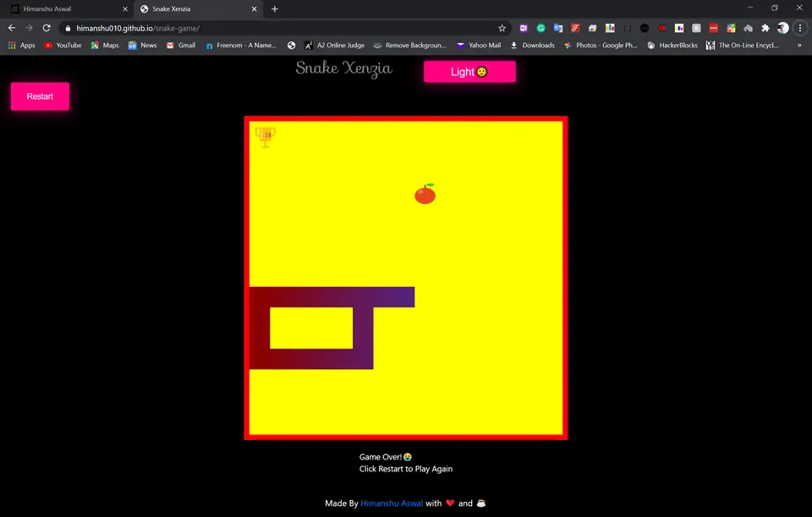This screenshot has height=517, width=812.
Task: Open the A2 Online Judge bookmark
Action: 335,46
